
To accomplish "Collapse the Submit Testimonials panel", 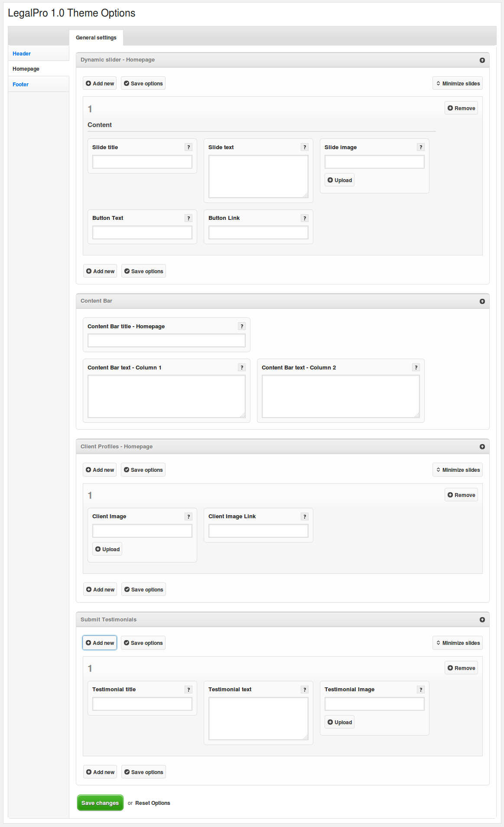I will [482, 620].
